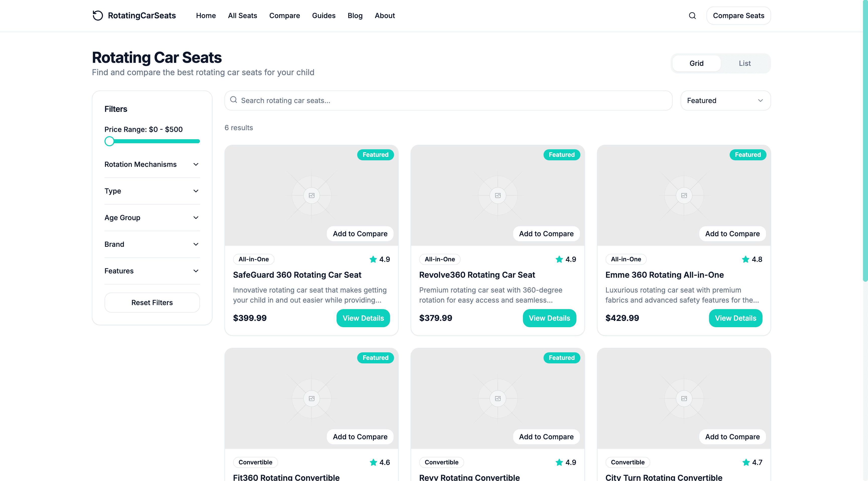The image size is (868, 481).
Task: Click image placeholder icon on City Turn card
Action: point(684,398)
